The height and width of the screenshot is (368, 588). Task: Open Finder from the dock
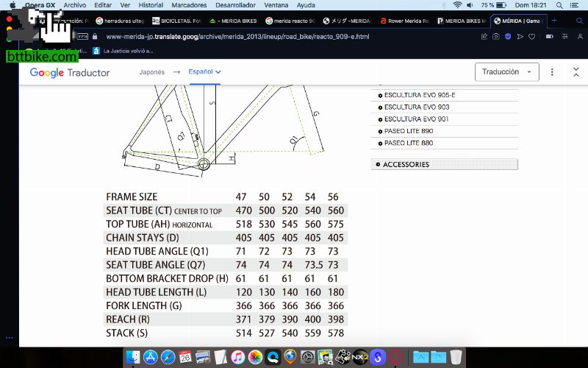pos(133,357)
